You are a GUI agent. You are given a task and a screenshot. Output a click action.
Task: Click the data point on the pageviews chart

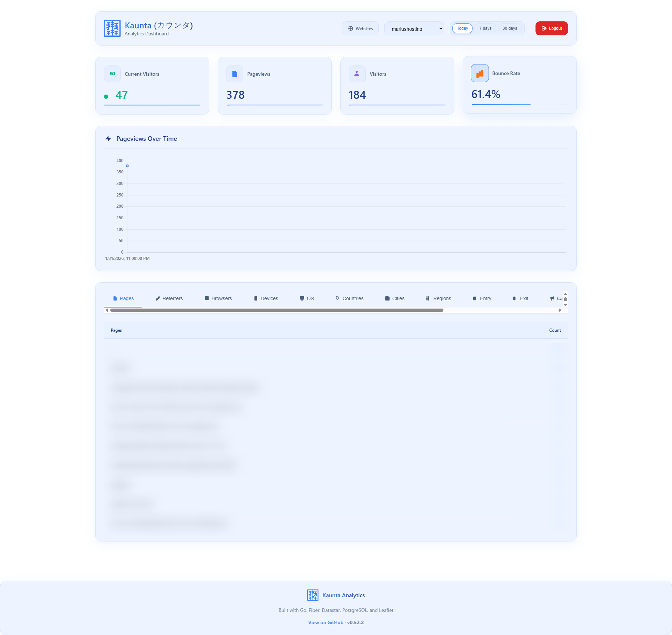[x=127, y=165]
